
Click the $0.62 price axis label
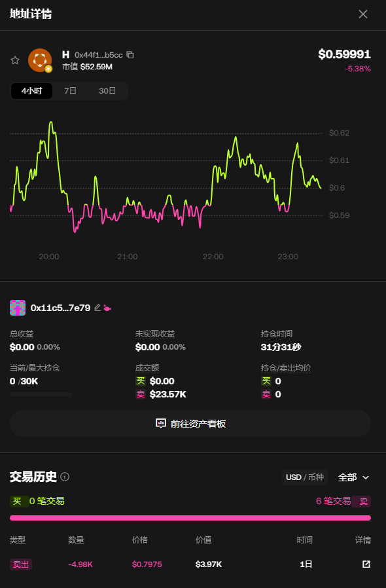339,133
